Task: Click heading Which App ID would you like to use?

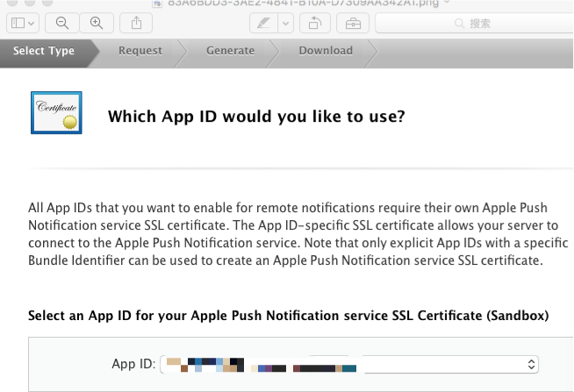Action: tap(256, 117)
